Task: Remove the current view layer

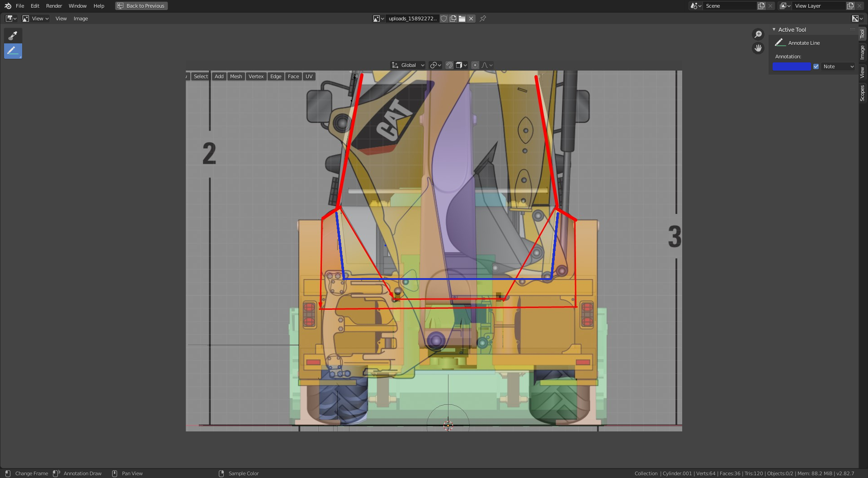Action: point(859,6)
